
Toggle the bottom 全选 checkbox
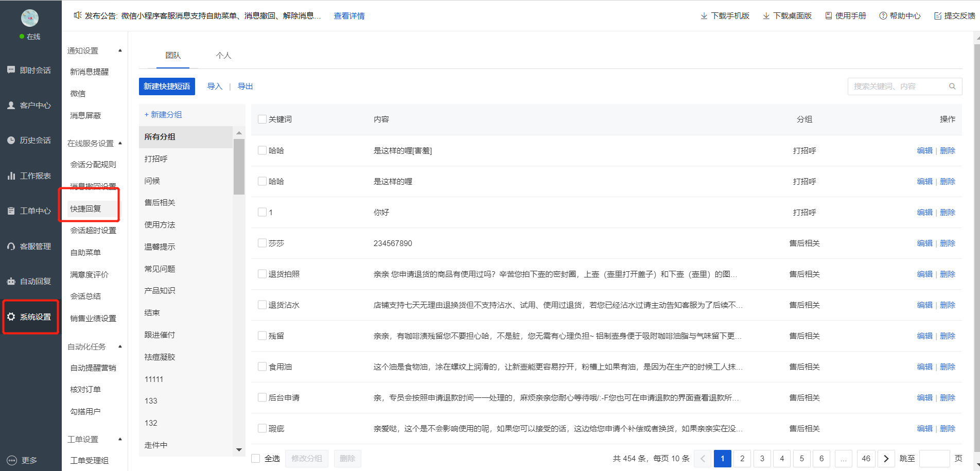[x=255, y=458]
